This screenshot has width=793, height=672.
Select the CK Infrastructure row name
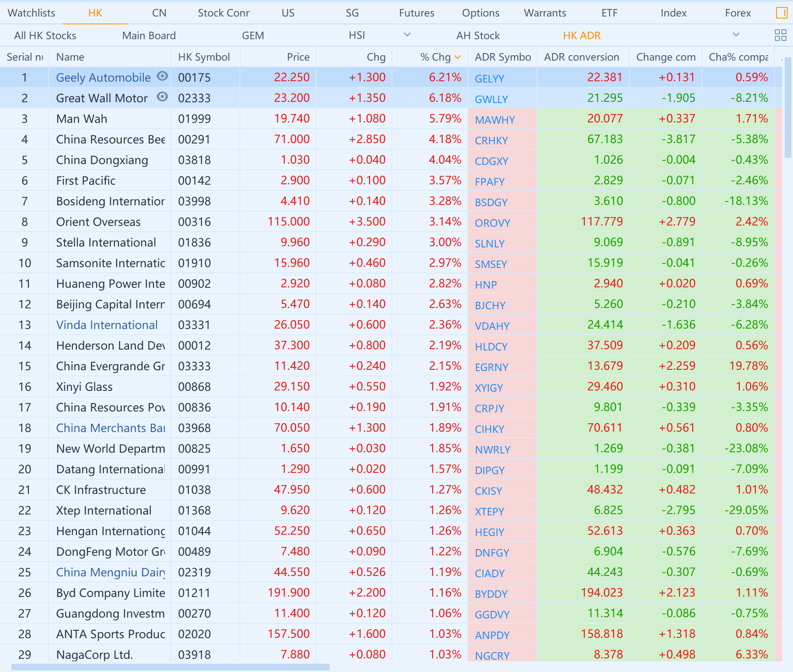click(x=101, y=490)
